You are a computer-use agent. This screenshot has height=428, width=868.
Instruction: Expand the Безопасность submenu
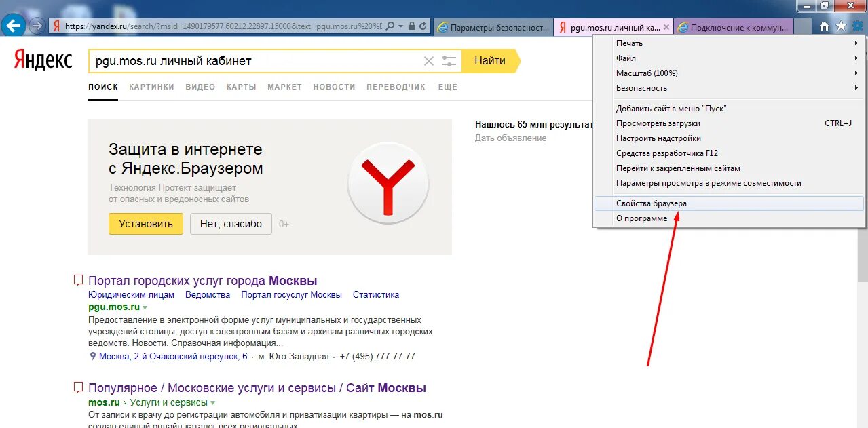coord(728,88)
